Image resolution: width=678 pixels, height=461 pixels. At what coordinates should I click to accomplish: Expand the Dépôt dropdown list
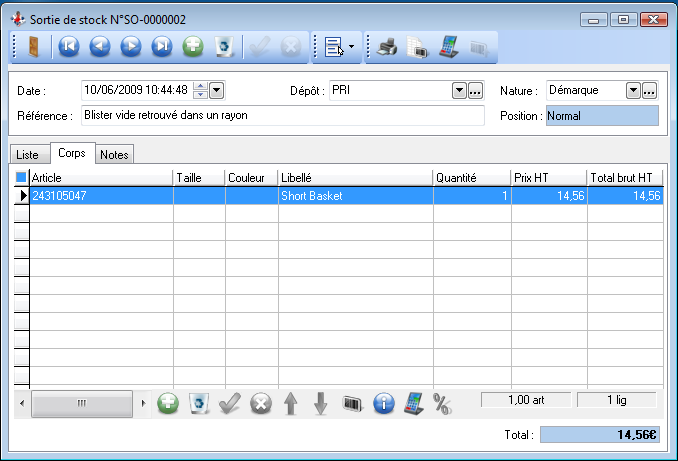click(459, 91)
